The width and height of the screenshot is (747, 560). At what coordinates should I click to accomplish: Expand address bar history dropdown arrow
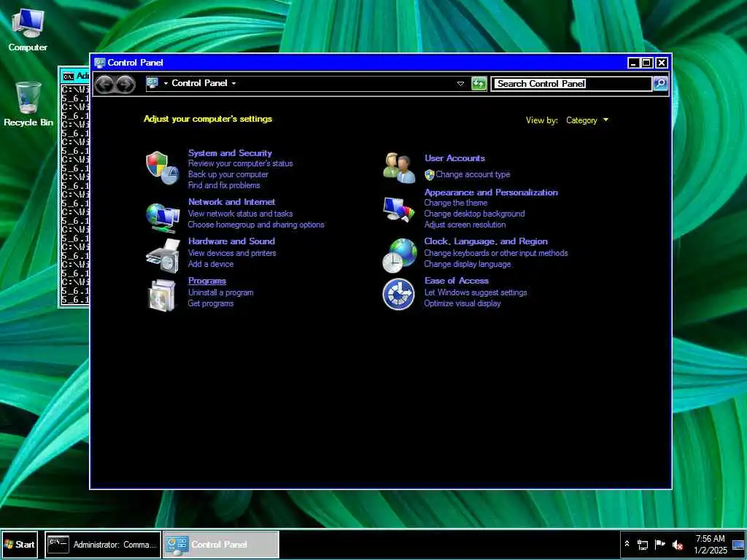[x=460, y=84]
